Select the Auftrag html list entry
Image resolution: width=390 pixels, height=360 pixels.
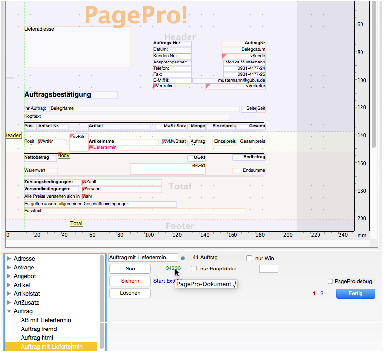click(37, 337)
